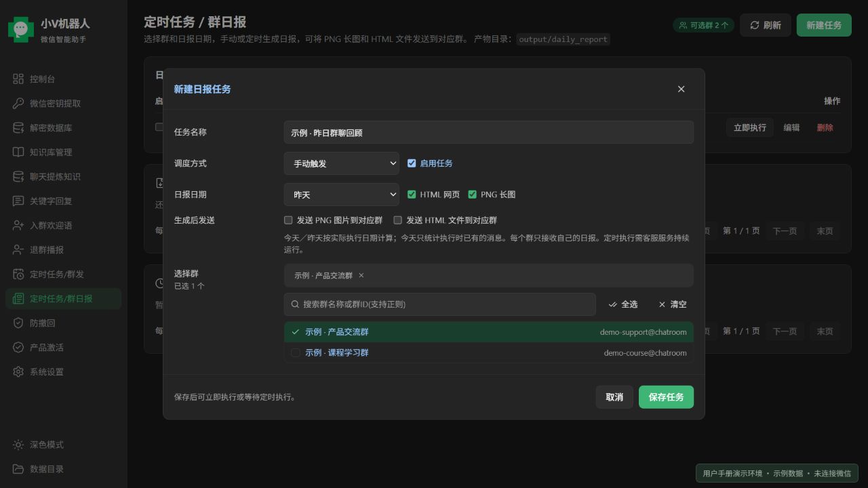The width and height of the screenshot is (868, 488).
Task: Open 系统设置 gear icon
Action: point(18,372)
